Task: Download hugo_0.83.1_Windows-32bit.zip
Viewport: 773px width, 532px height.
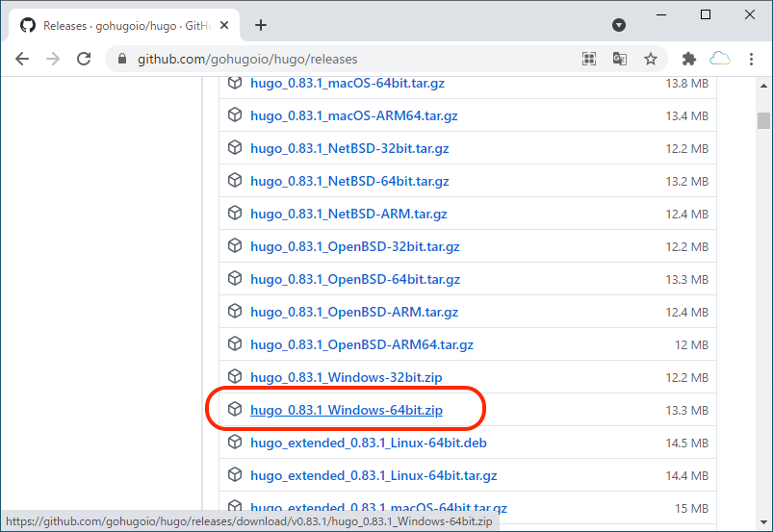Action: (347, 377)
